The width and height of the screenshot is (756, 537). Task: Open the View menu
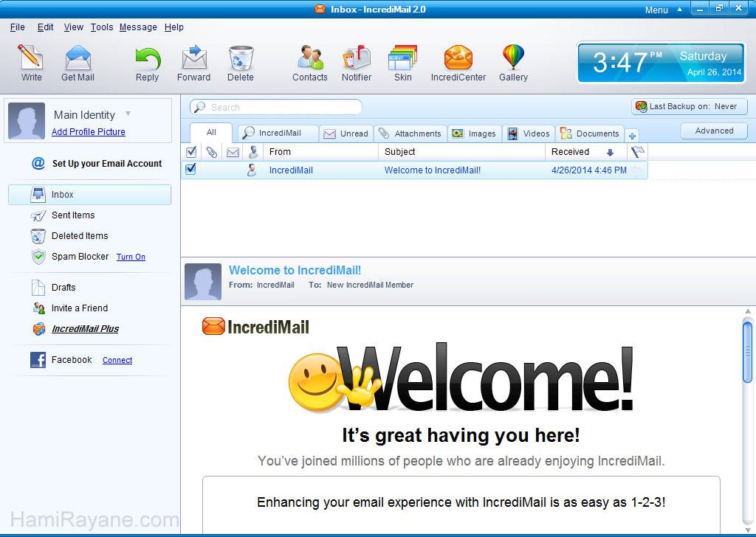pos(73,27)
